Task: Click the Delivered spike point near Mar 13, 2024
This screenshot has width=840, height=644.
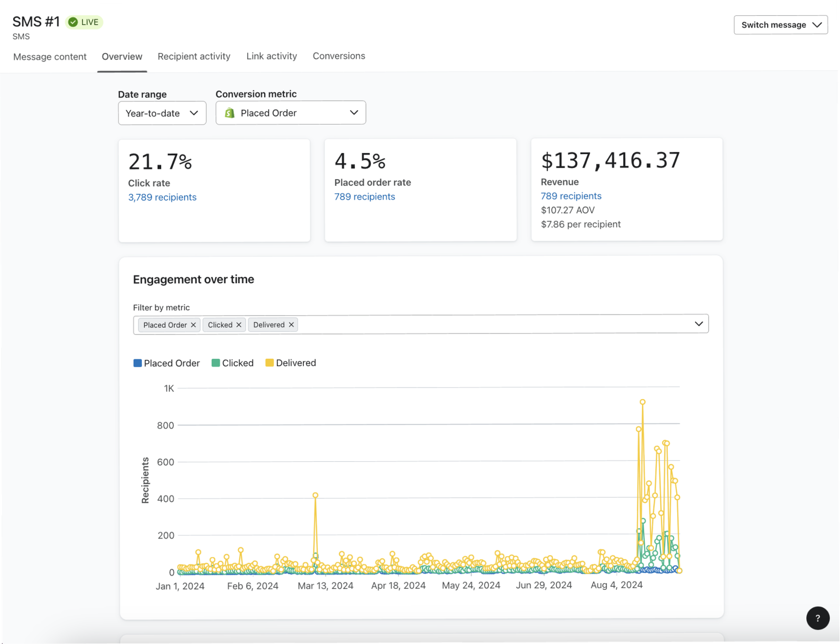Action: click(x=315, y=495)
